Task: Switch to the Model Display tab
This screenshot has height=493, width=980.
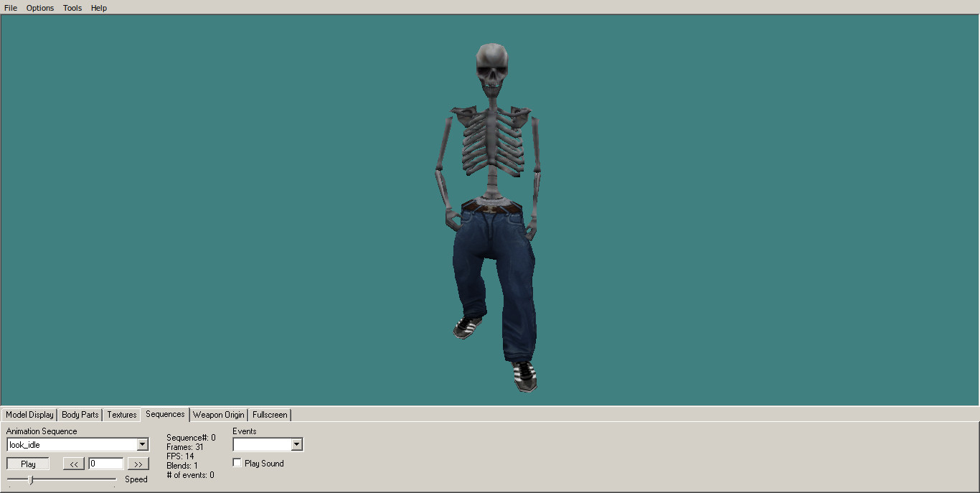Action: (x=29, y=415)
